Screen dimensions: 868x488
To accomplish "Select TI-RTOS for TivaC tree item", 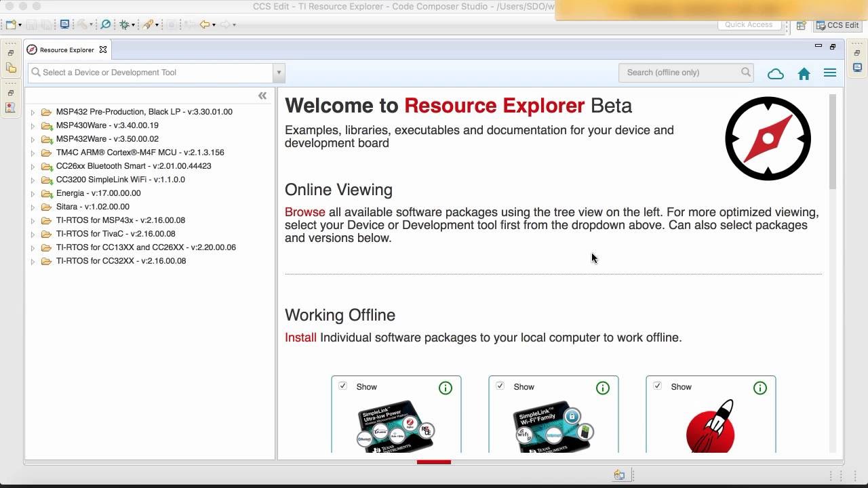I will pos(115,234).
